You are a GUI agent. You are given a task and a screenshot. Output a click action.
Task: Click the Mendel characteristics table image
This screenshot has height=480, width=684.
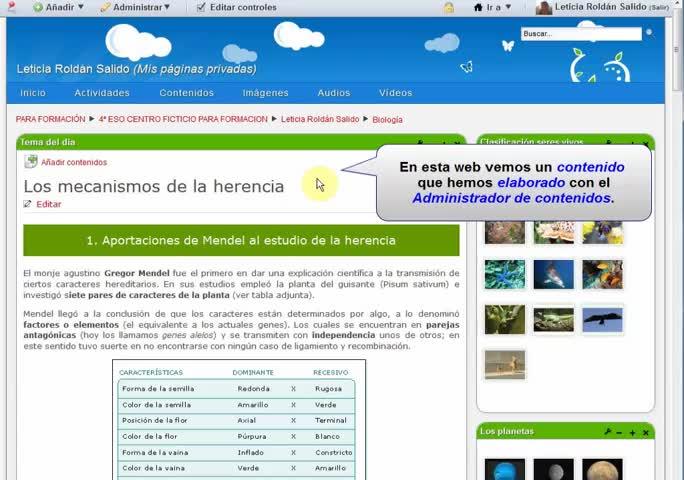pyautogui.click(x=239, y=420)
